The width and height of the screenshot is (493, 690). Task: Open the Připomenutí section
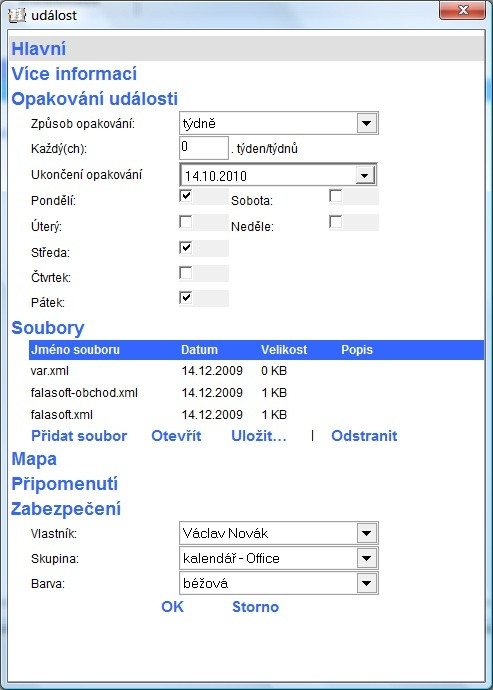tap(64, 484)
